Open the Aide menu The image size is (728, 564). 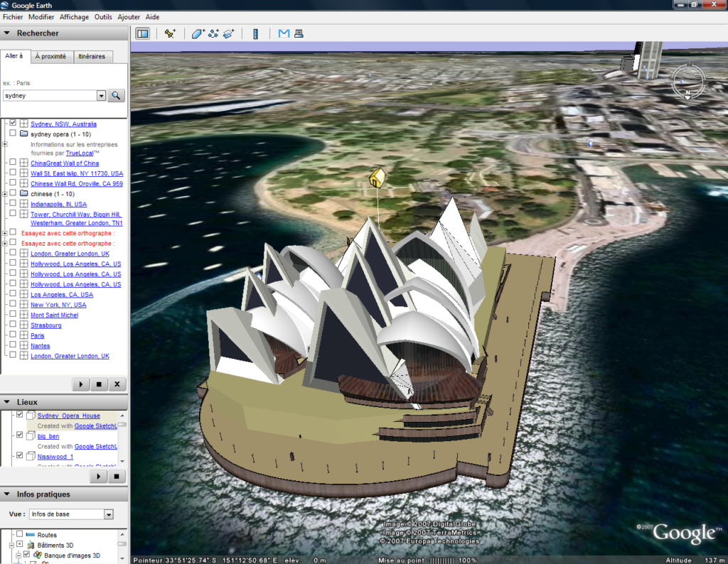coord(152,17)
